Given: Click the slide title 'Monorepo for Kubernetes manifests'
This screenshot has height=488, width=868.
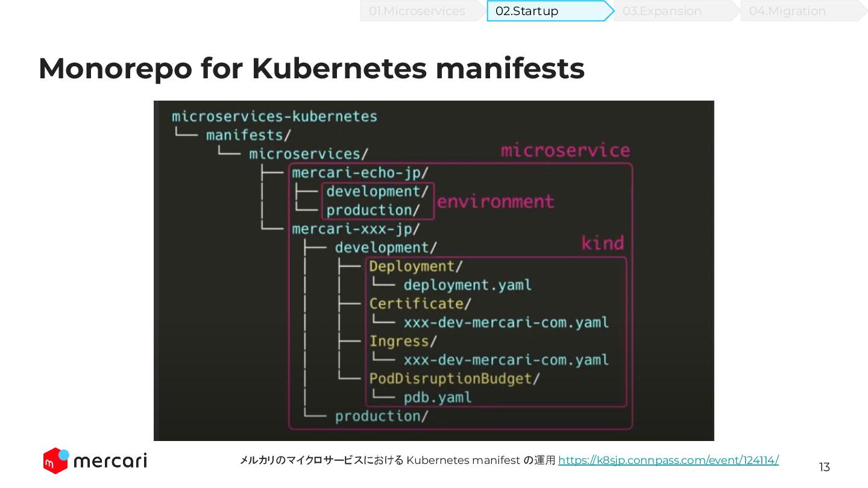Looking at the screenshot, I should 311,69.
